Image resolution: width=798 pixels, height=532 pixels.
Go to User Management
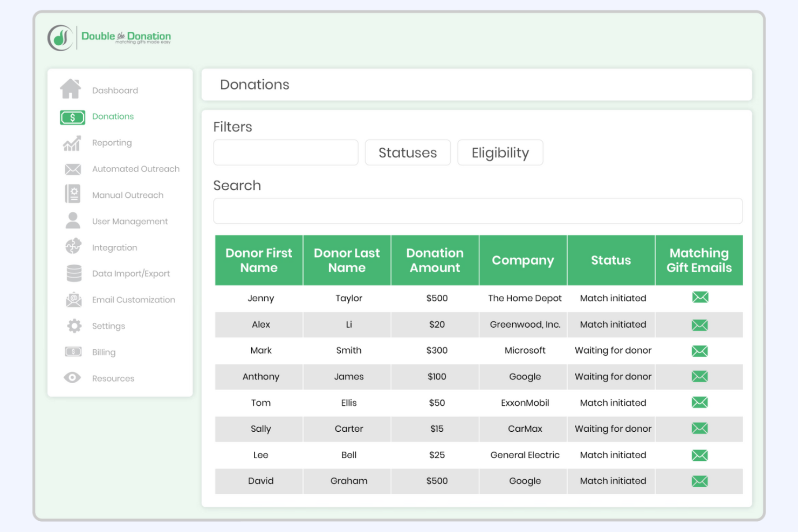click(x=130, y=222)
